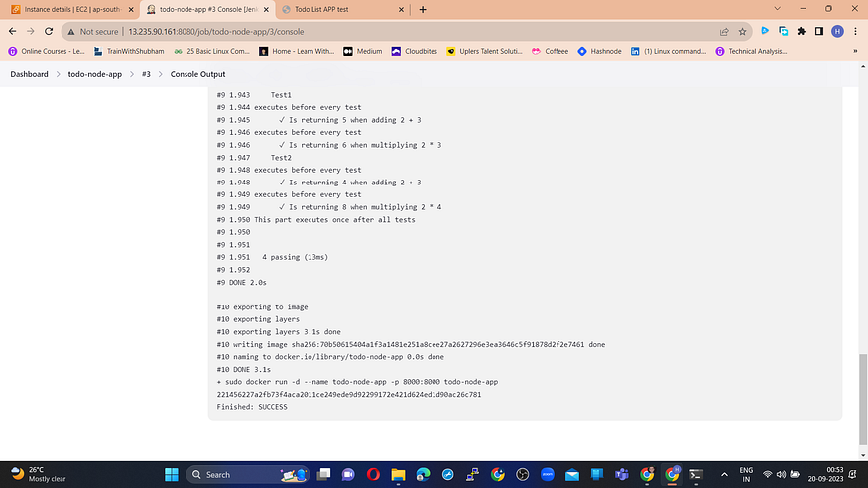The width and height of the screenshot is (868, 488).
Task: Toggle the browser side panel icon
Action: tap(819, 31)
